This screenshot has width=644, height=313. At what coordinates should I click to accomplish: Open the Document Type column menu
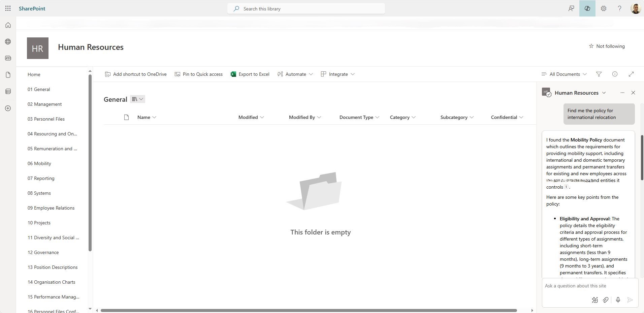[x=359, y=117]
